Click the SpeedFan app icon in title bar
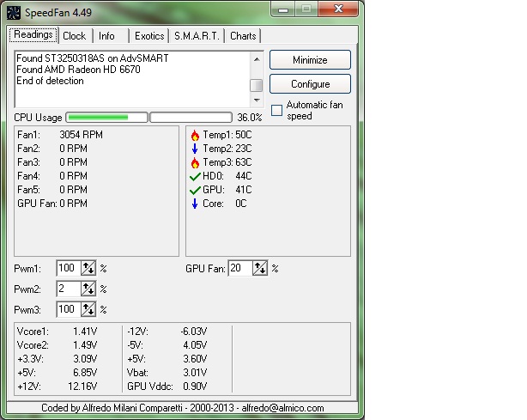The image size is (527, 420). pos(14,13)
